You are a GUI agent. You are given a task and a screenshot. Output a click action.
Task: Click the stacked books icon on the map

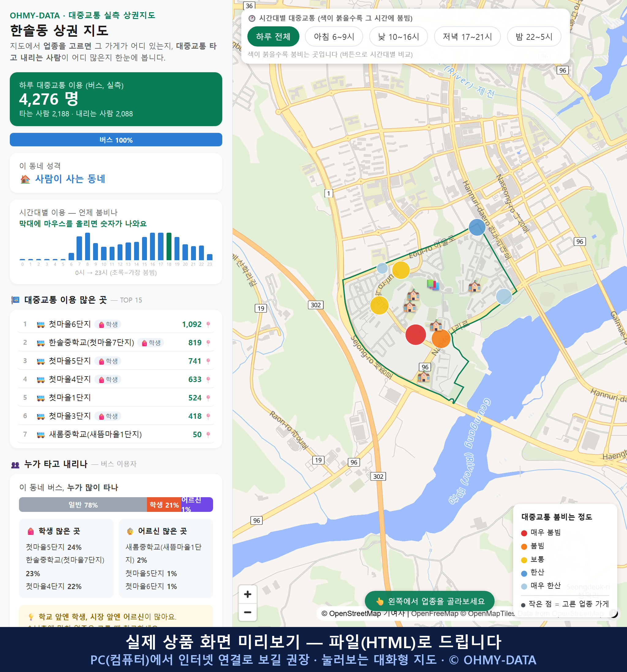click(x=433, y=285)
